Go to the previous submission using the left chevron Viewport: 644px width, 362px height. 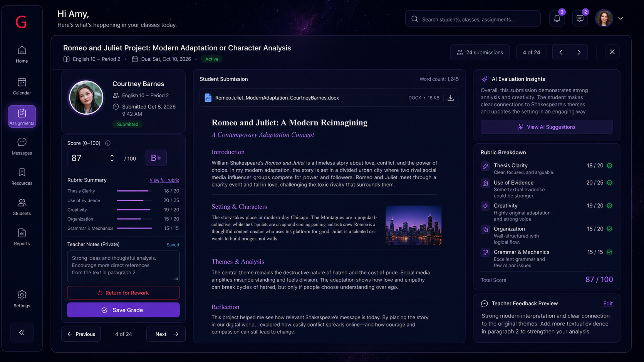coord(561,52)
